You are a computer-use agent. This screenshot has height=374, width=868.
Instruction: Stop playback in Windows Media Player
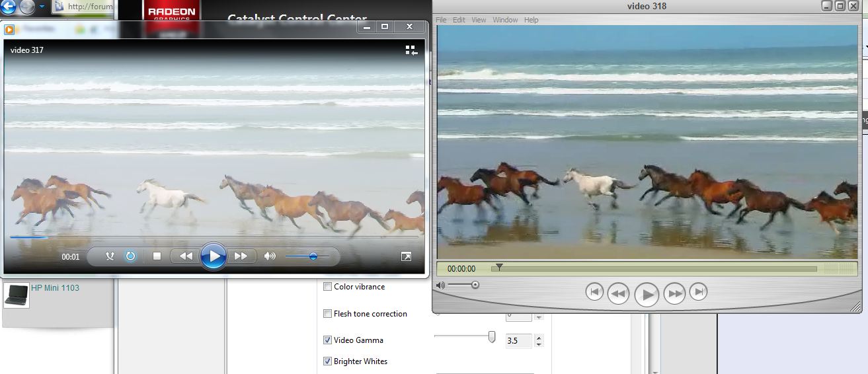coord(157,256)
